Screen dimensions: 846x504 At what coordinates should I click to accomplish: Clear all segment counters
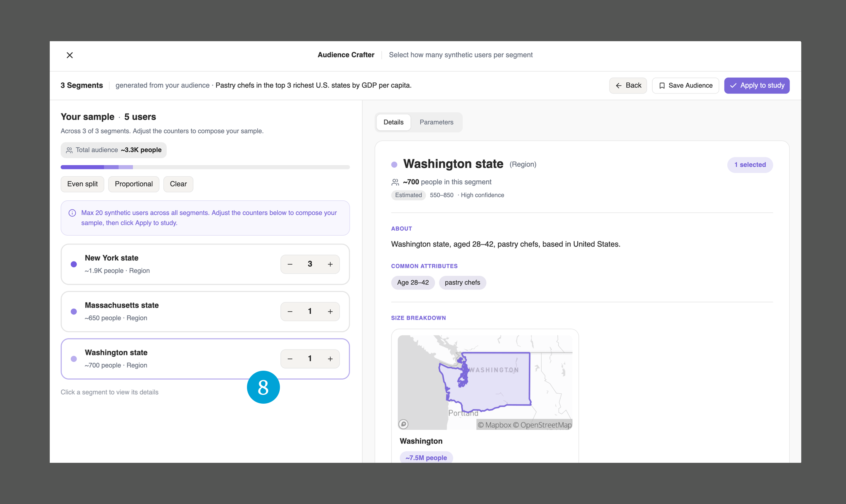(178, 184)
